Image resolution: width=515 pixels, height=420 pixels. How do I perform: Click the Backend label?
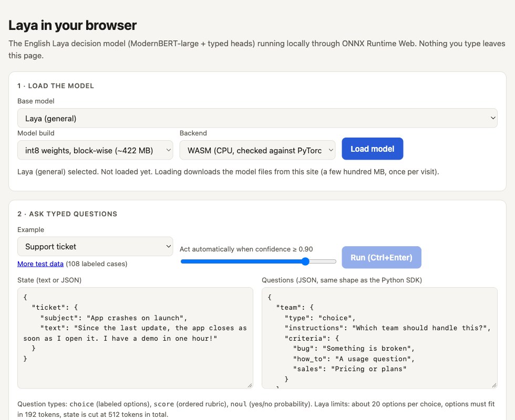click(x=193, y=133)
